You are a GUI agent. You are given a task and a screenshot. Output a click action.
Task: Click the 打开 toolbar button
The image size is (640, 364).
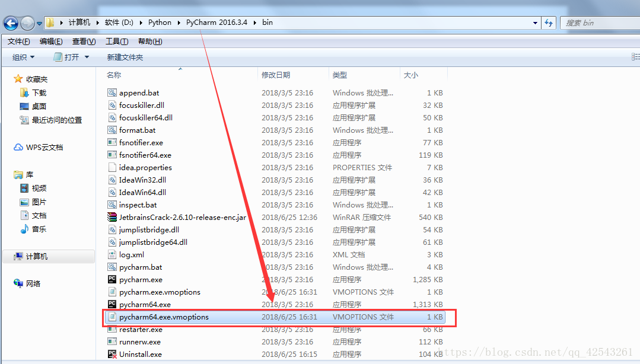(x=66, y=57)
